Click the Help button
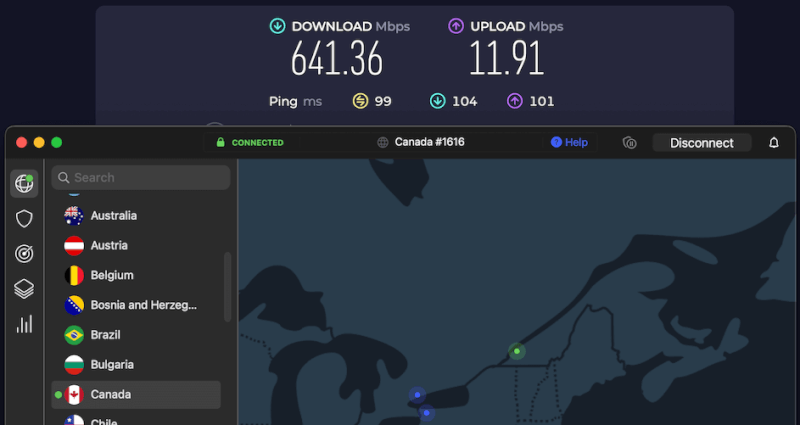 [x=569, y=142]
